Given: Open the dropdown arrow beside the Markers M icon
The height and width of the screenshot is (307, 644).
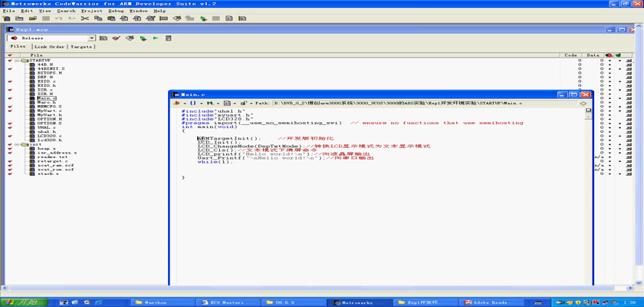Looking at the screenshot, I should 218,103.
